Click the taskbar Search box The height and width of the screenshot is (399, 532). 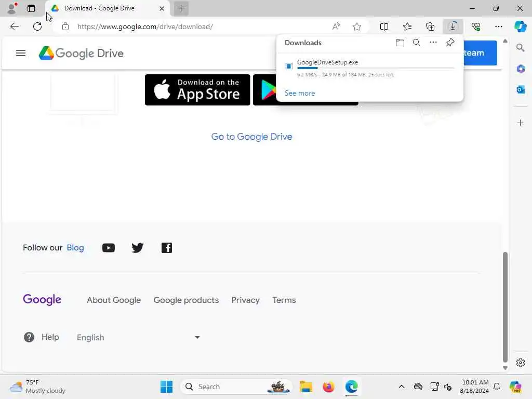coord(236,387)
